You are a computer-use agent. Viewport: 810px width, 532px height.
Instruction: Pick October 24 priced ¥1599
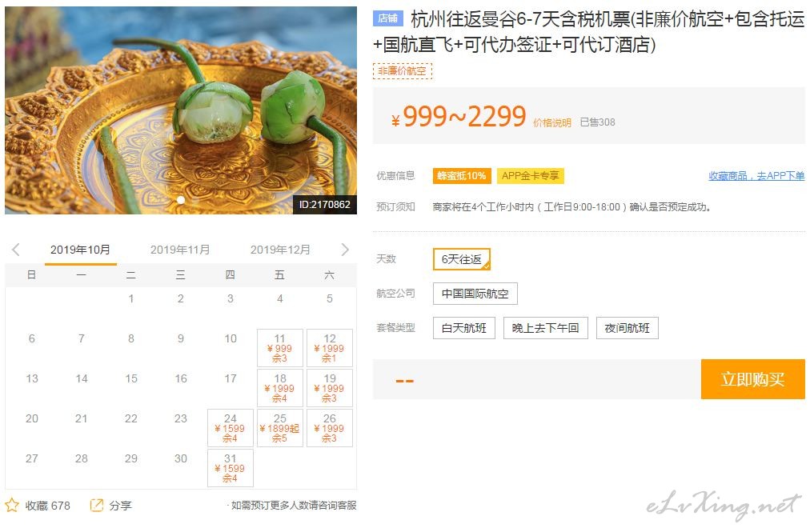coord(230,428)
